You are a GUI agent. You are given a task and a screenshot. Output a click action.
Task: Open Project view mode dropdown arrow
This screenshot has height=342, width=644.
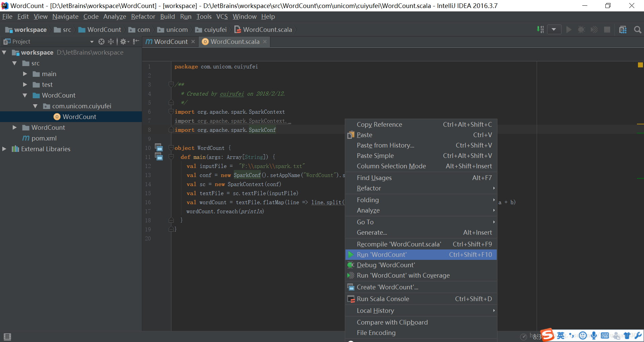coord(92,42)
